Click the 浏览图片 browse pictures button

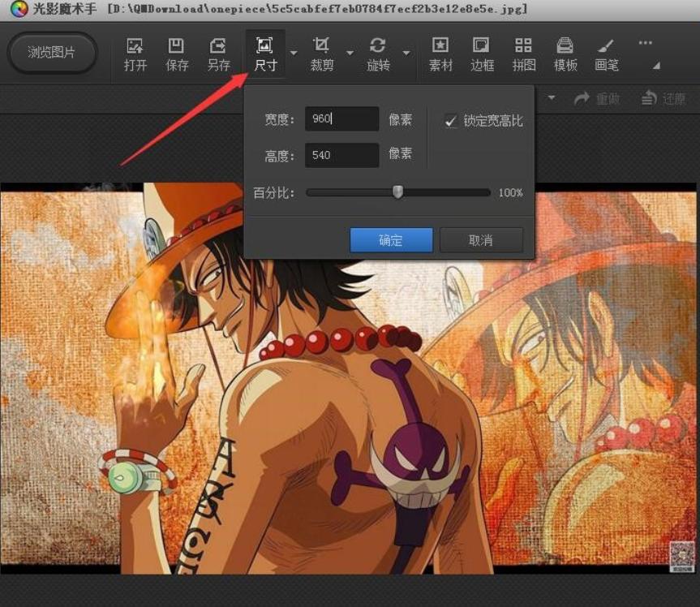pyautogui.click(x=52, y=53)
